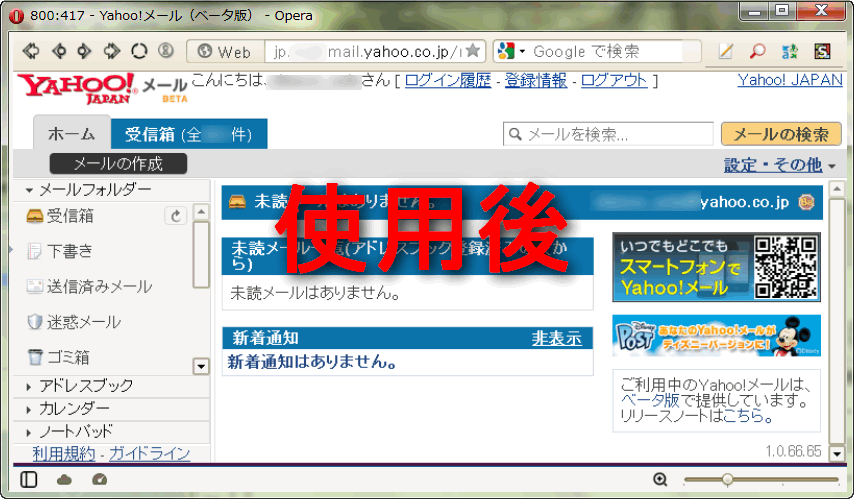Click the green toolbar extension icon

point(790,51)
